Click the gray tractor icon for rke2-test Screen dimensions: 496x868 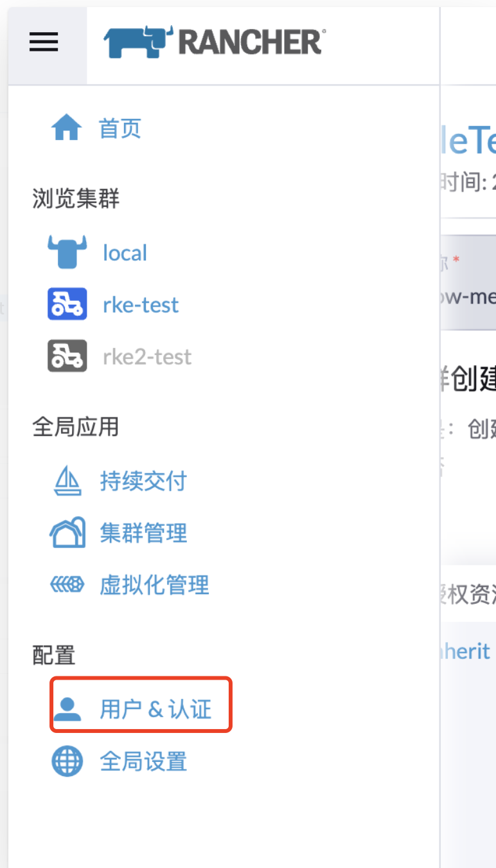[x=67, y=356]
